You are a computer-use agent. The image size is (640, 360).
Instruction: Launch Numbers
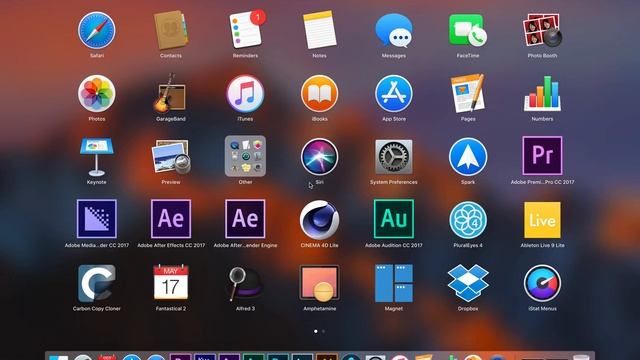(x=542, y=93)
